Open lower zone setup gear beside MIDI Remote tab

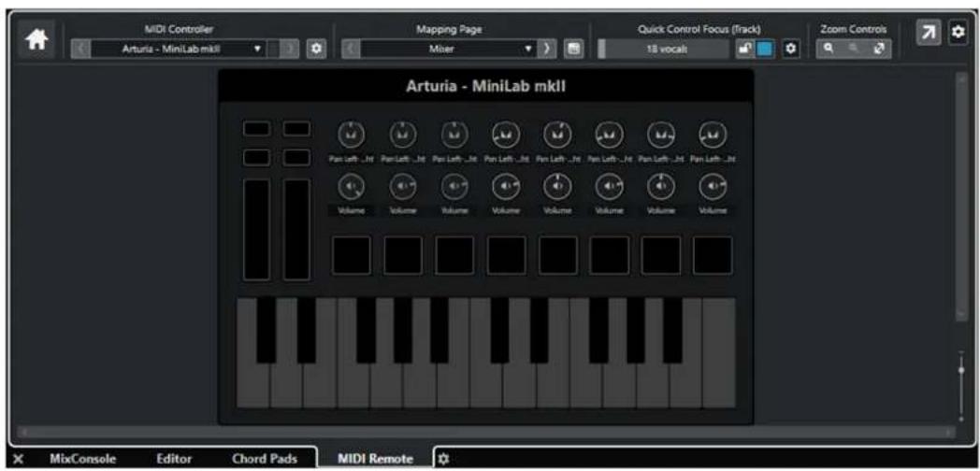point(443,459)
